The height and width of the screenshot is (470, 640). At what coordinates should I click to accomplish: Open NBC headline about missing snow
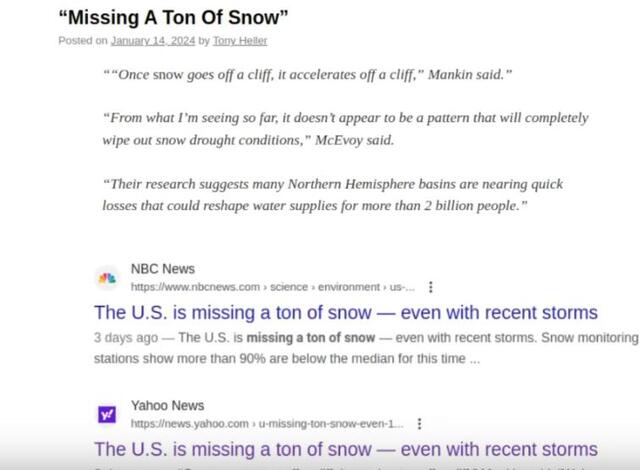coord(346,313)
